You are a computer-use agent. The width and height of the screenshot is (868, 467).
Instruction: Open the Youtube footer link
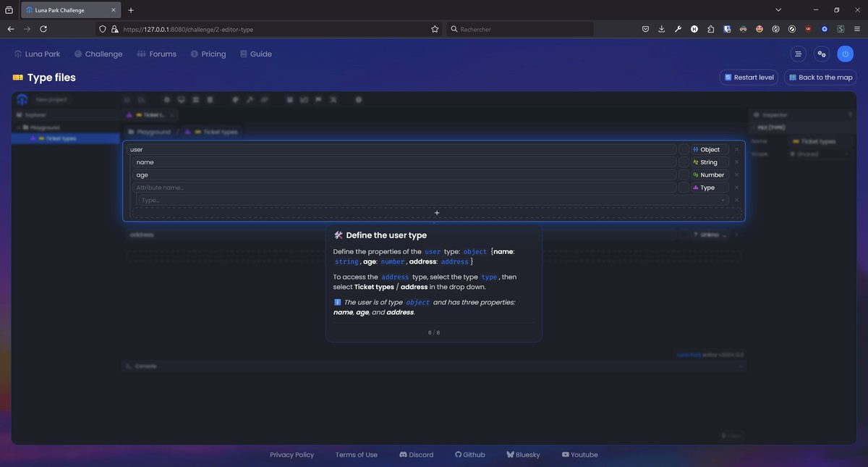click(580, 455)
